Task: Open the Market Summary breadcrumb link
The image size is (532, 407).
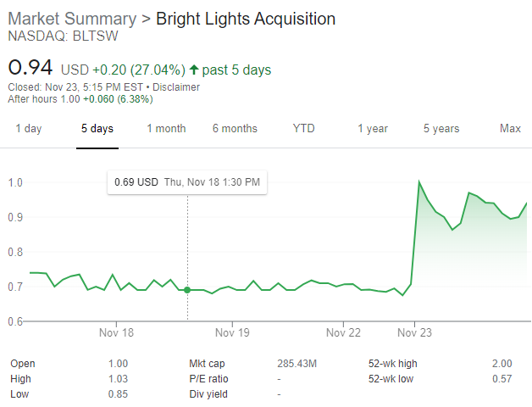Action: tap(72, 19)
